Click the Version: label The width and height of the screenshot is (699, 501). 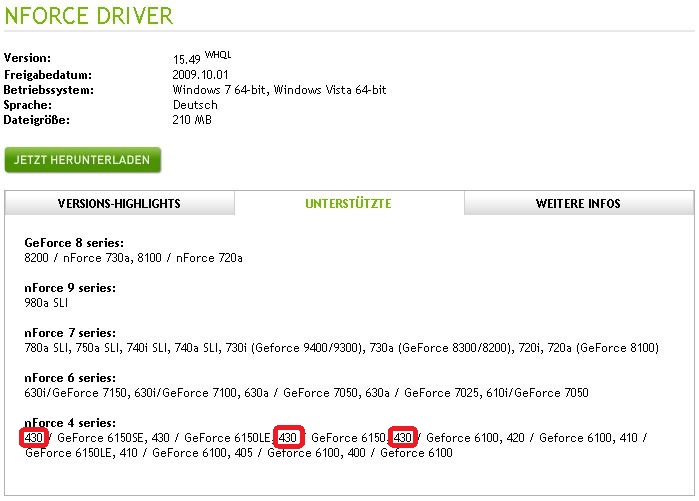(27, 58)
